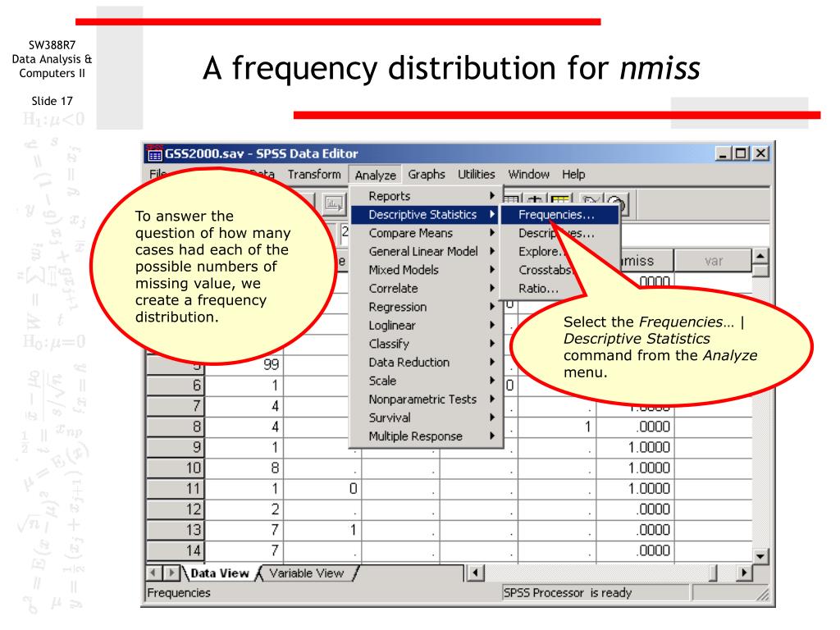Image resolution: width=840 pixels, height=630 pixels.
Task: Click the vertical scrollbar up arrow
Action: tap(760, 256)
